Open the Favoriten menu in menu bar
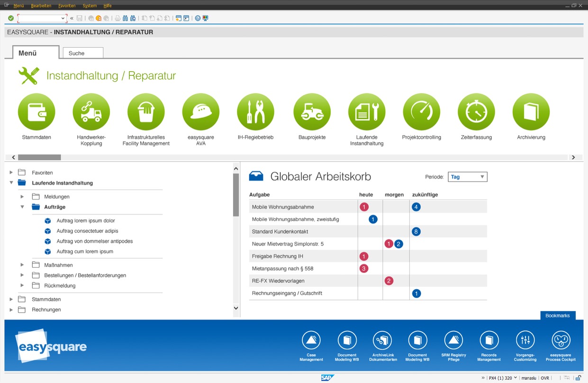 click(x=67, y=6)
